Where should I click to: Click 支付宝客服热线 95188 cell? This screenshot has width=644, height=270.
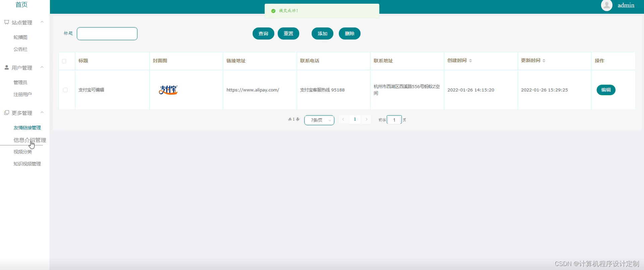[x=322, y=90]
